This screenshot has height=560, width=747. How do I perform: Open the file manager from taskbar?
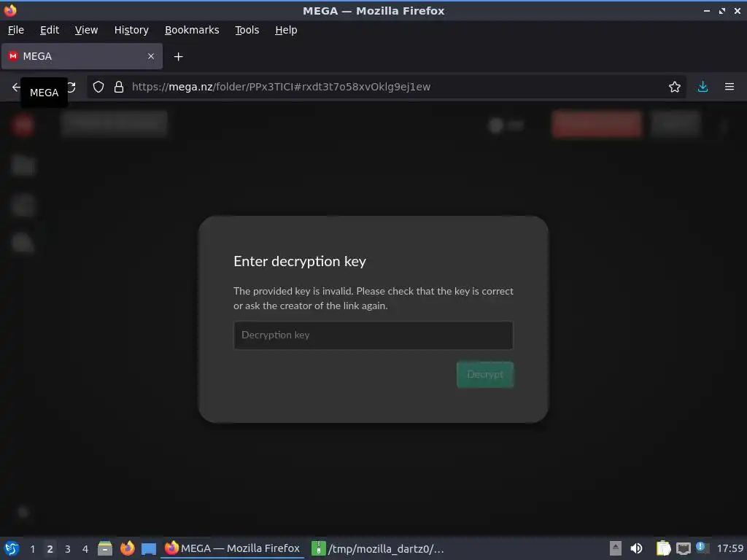[x=105, y=548]
